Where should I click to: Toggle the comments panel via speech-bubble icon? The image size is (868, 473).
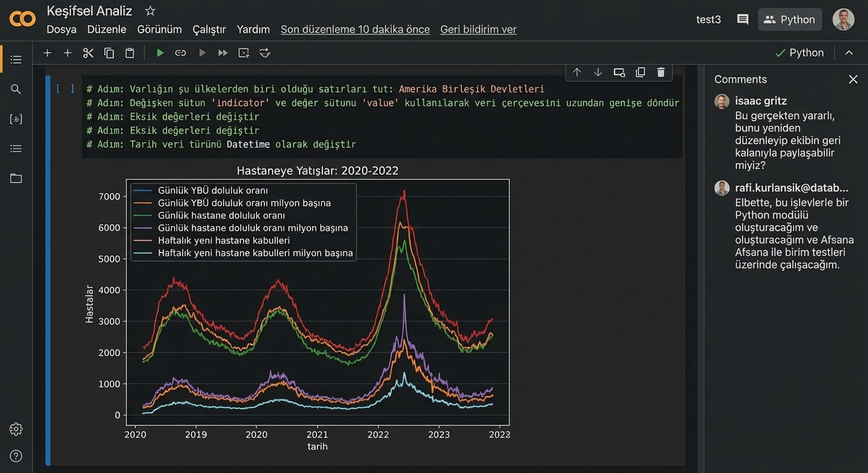click(x=743, y=20)
